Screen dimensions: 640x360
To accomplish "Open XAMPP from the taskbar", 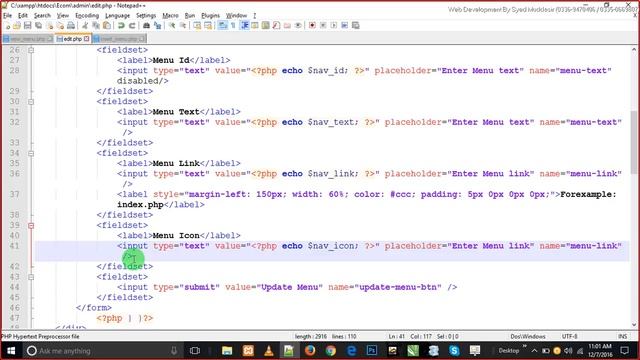I will click(248, 351).
